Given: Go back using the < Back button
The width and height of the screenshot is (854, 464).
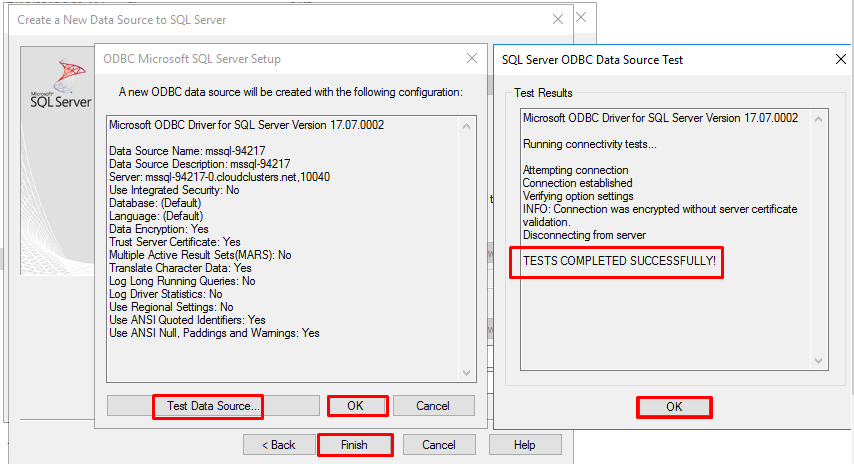Looking at the screenshot, I should click(279, 445).
